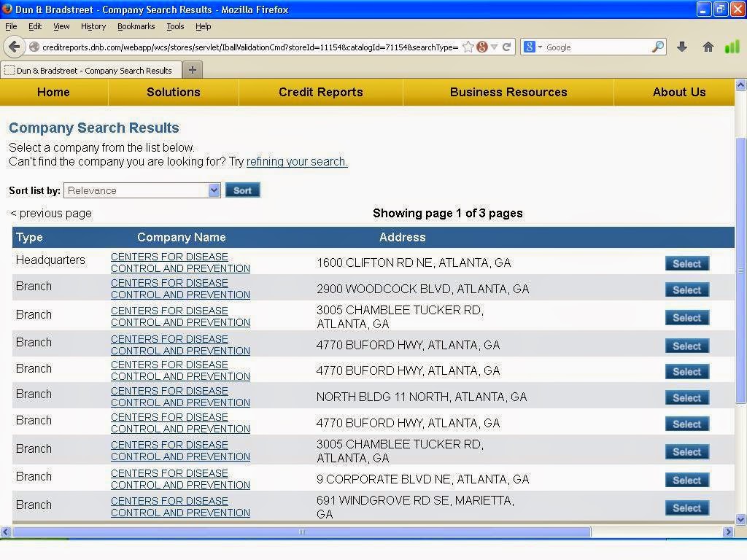
Task: Click the Showing page 1 of 3 pages text
Action: [448, 214]
